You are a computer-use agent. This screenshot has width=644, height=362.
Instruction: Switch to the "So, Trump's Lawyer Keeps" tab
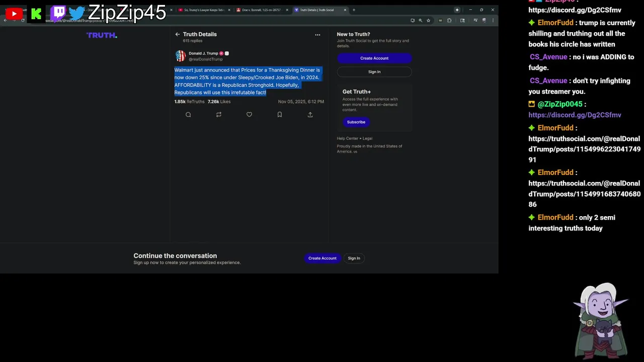click(204, 10)
